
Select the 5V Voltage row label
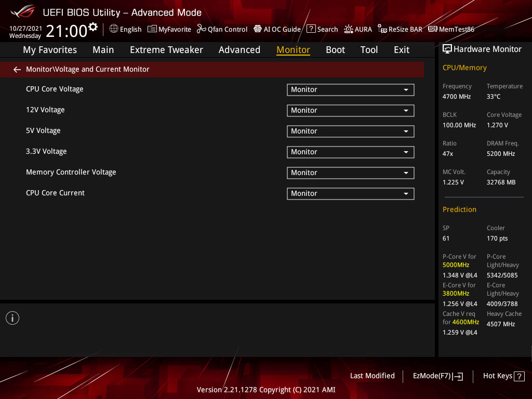click(43, 130)
